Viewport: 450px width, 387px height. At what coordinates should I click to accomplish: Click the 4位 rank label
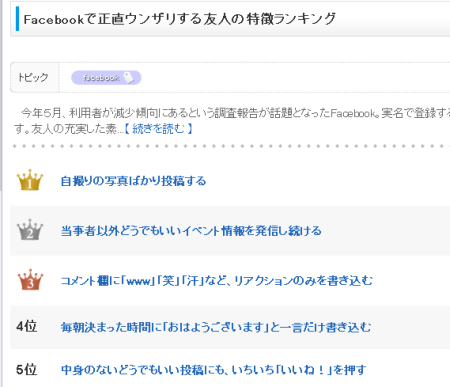(26, 326)
